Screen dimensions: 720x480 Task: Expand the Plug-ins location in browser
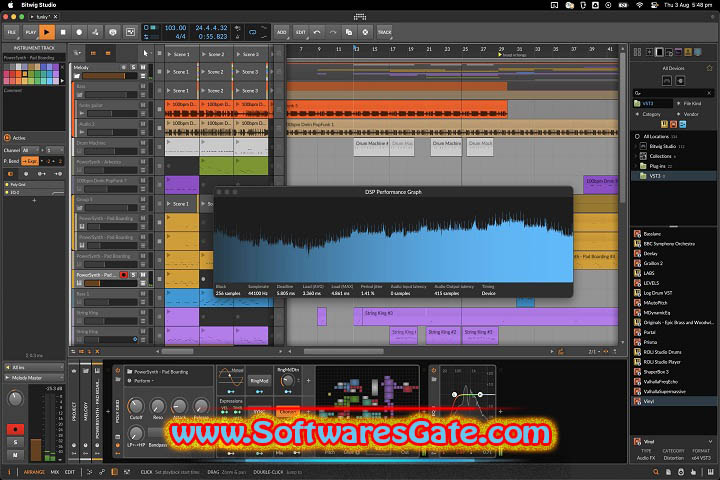(636, 166)
